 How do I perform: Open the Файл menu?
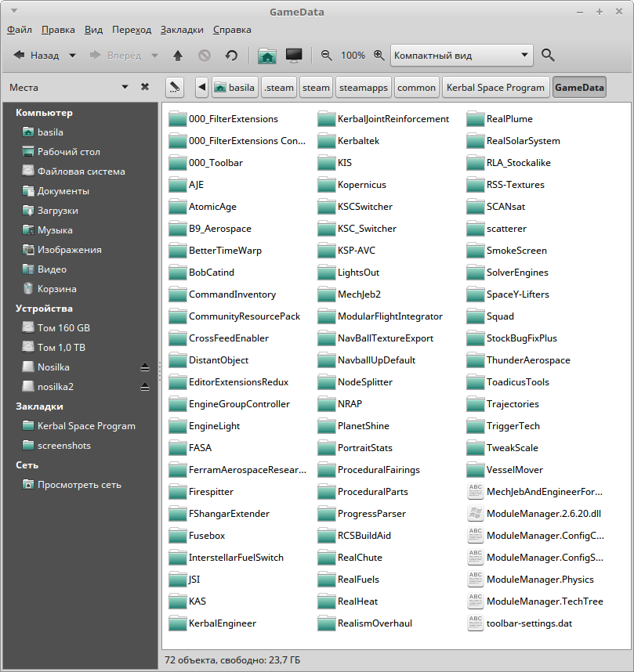20,30
